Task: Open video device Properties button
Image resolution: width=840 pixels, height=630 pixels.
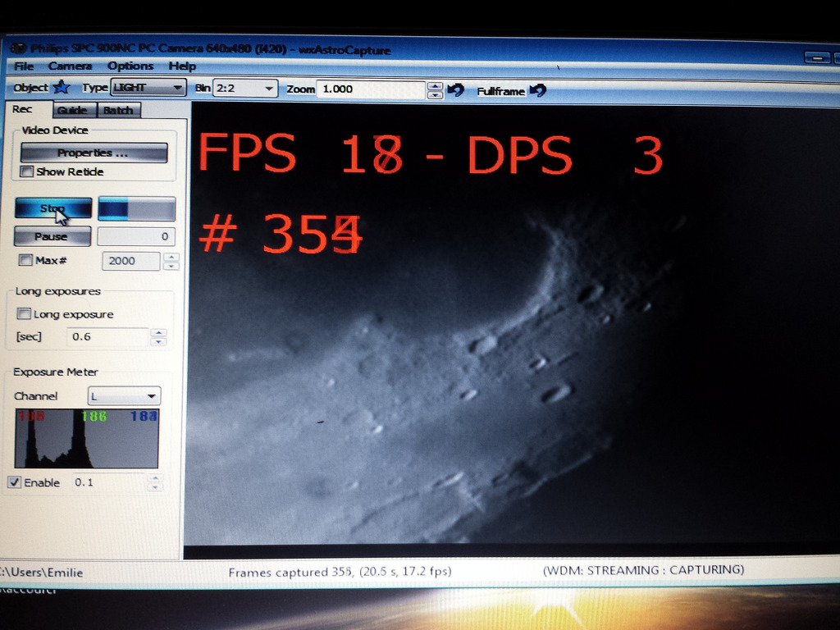Action: click(x=94, y=153)
